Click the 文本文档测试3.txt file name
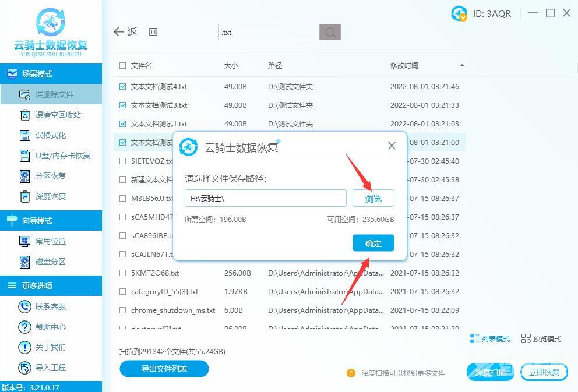Screen dimensions: 578x392 pyautogui.click(x=159, y=105)
